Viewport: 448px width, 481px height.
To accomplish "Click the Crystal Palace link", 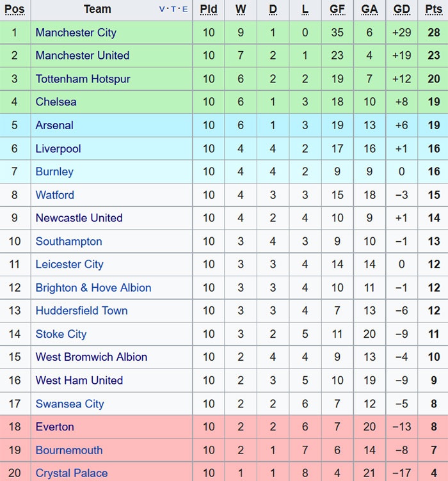I will click(x=71, y=473).
